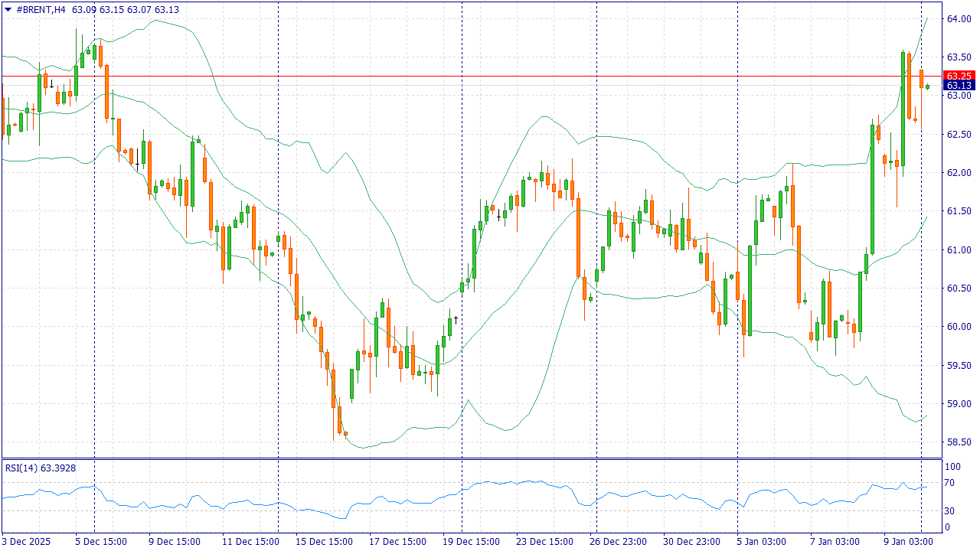Click the 15 Dec 15:00 time label

click(x=325, y=542)
